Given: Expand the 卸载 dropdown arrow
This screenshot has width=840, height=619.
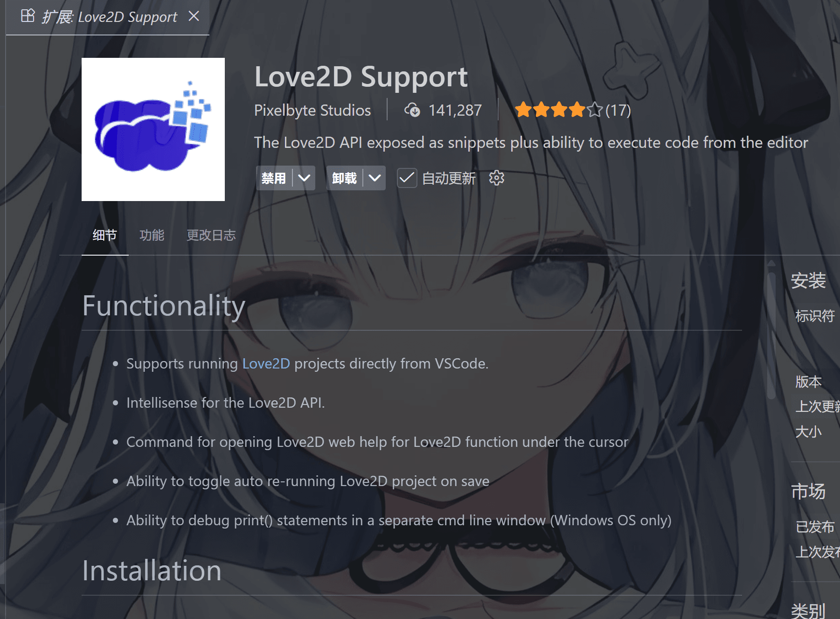Looking at the screenshot, I should (375, 178).
